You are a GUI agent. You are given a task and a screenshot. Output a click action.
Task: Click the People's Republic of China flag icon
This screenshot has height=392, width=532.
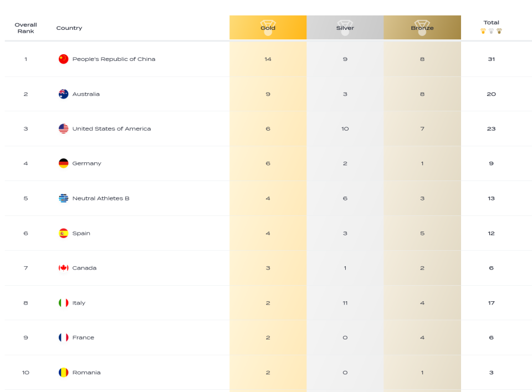click(x=63, y=59)
